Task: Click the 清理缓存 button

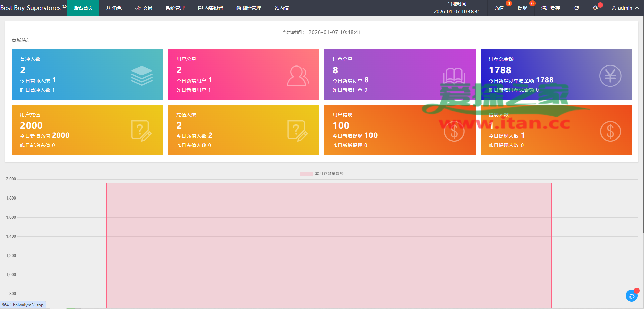Action: click(550, 8)
